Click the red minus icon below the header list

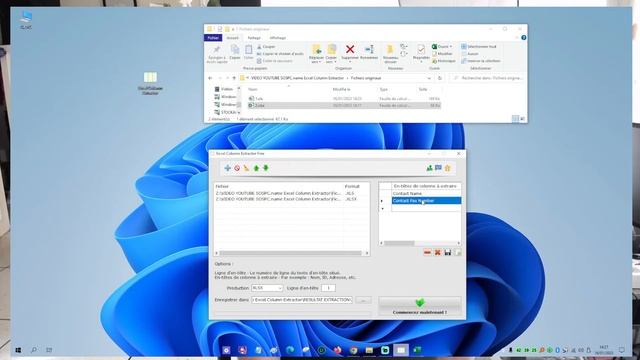click(427, 253)
